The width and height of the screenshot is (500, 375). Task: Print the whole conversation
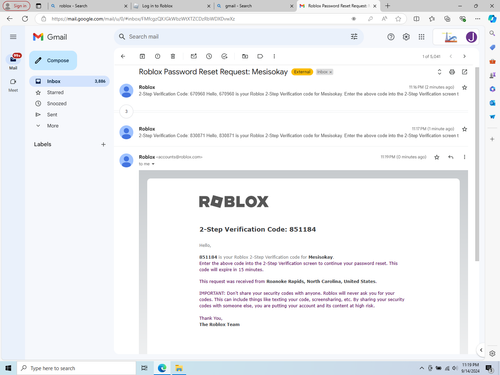tap(452, 72)
